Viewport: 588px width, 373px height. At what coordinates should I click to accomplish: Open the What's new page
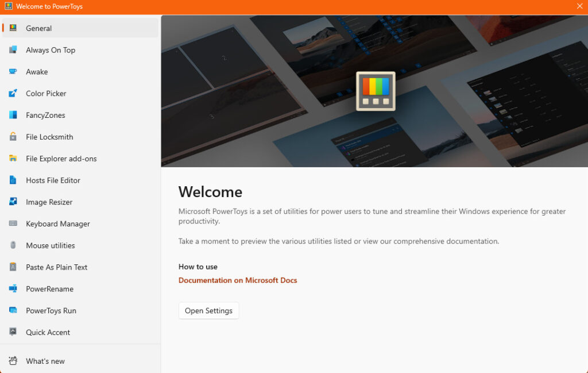coord(80,361)
